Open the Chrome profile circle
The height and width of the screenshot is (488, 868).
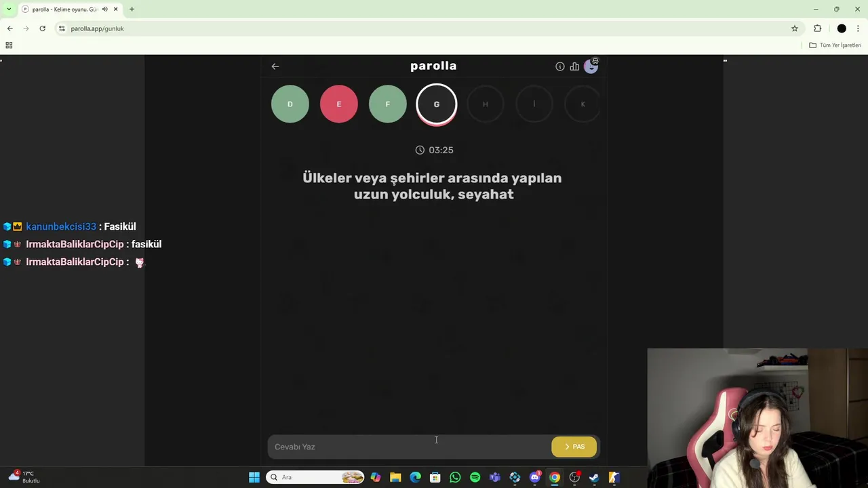[x=842, y=28]
